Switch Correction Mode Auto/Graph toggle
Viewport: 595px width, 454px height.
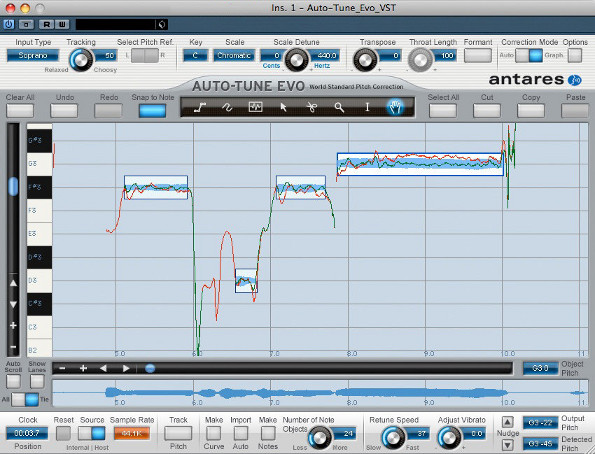tap(529, 55)
